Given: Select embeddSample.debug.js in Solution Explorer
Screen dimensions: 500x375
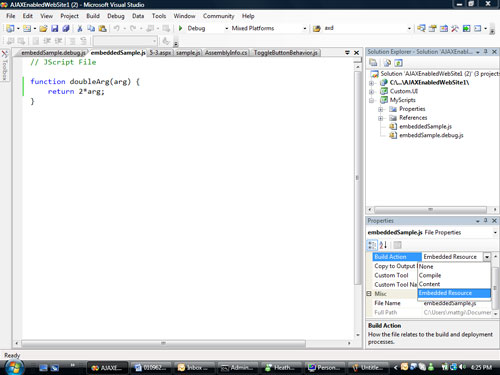Looking at the screenshot, I should coord(431,135).
